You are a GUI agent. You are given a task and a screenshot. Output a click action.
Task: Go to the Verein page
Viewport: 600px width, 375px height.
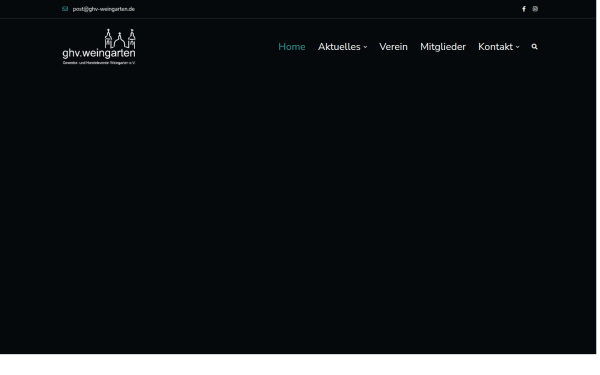393,47
